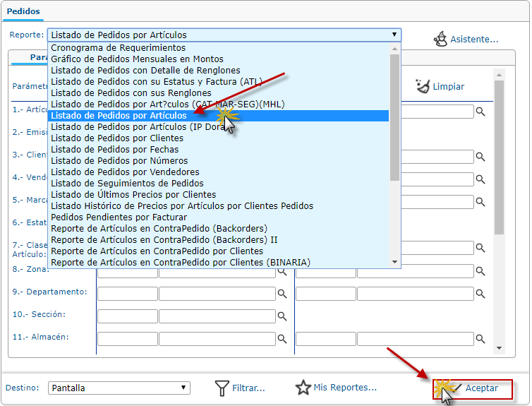Focus the "hasta" Almacén code field on right

pyautogui.click(x=326, y=339)
